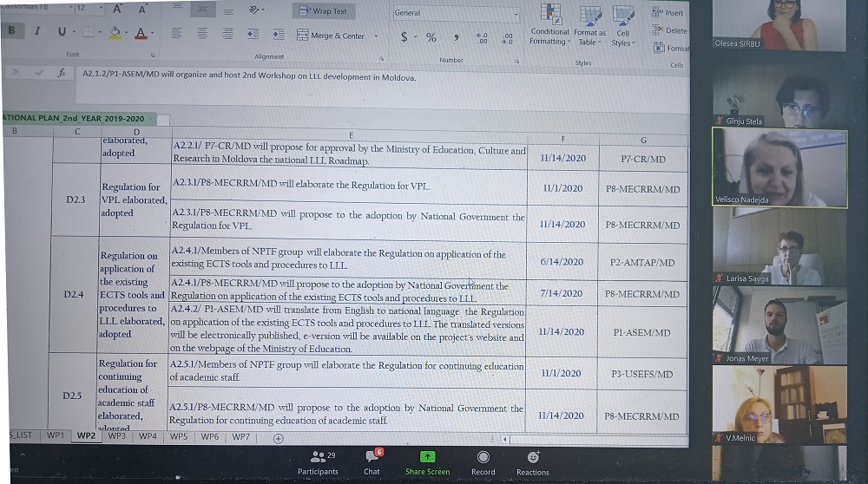Toggle Wrap Text for the cell
This screenshot has width=868, height=484.
[x=321, y=11]
